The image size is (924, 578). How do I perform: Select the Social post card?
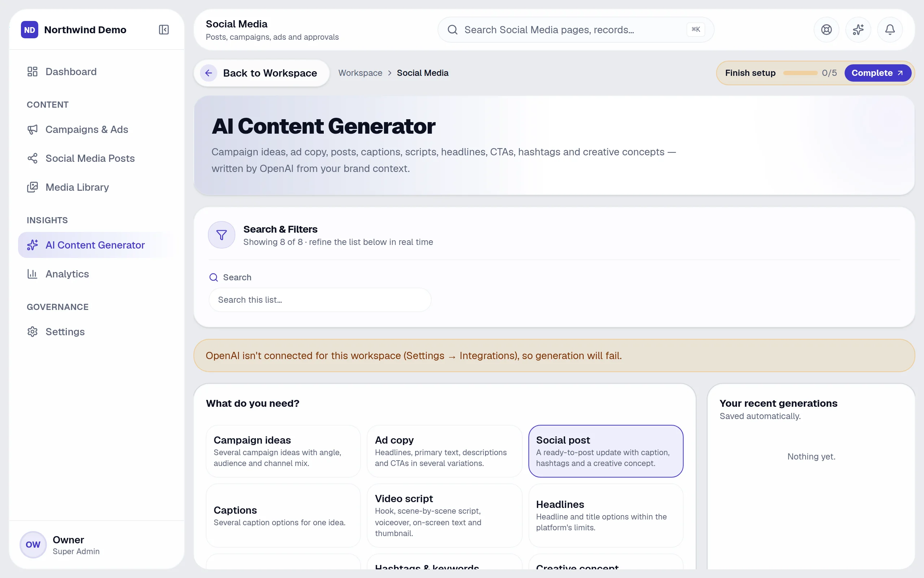[606, 451]
